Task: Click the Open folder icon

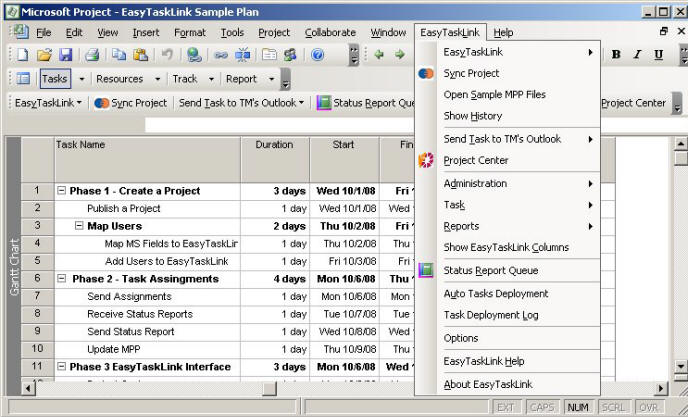Action: coord(44,54)
